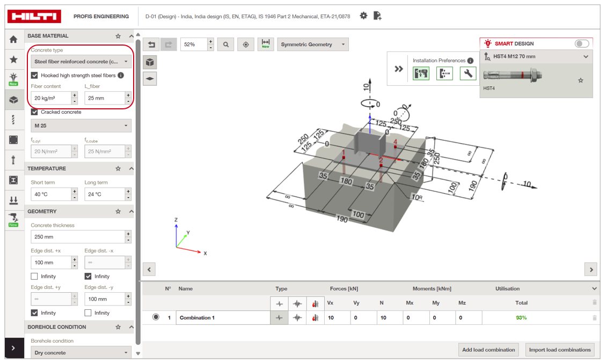Click the export report file icon
Screen dimensions: 606x364
pyautogui.click(x=377, y=16)
